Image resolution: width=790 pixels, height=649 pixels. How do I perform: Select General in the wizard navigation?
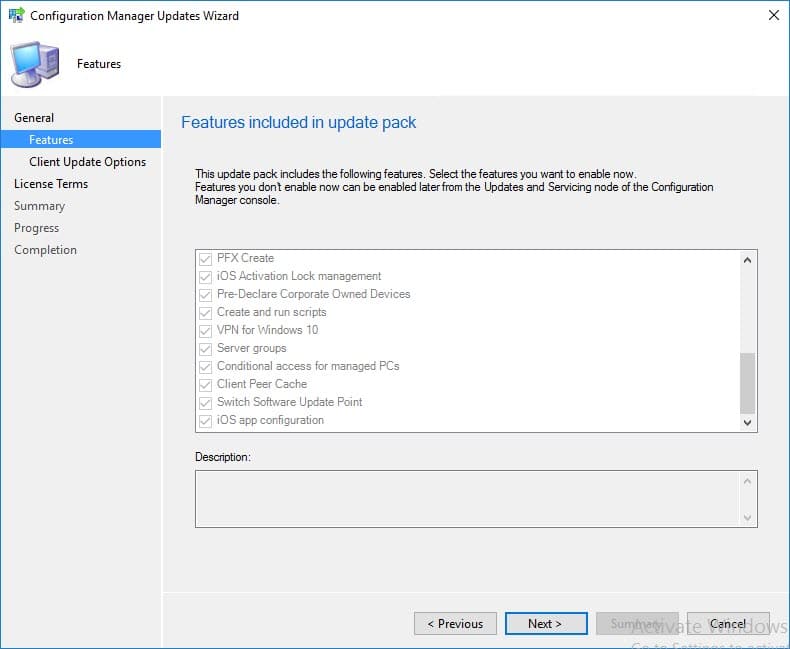34,118
